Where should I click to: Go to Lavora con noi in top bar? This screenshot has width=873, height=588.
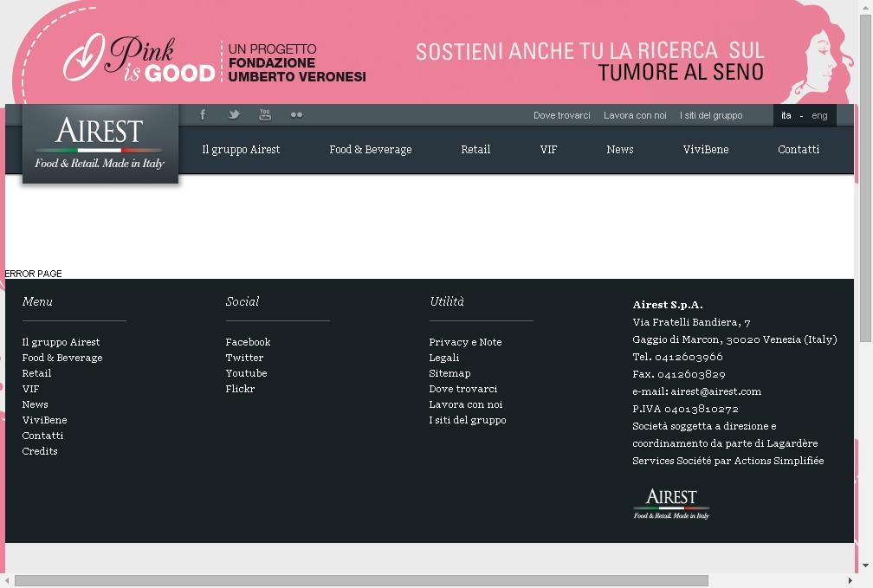pyautogui.click(x=635, y=115)
